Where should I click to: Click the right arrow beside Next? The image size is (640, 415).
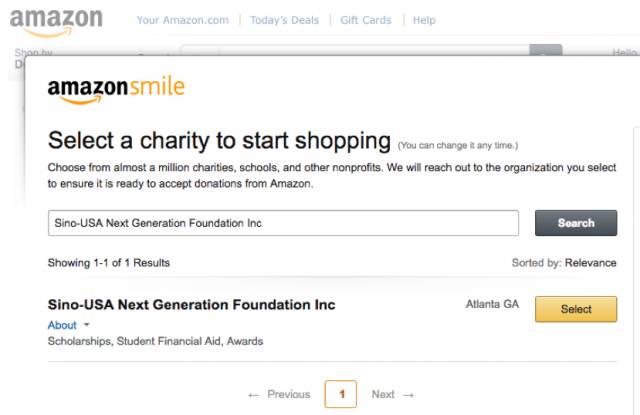(409, 395)
